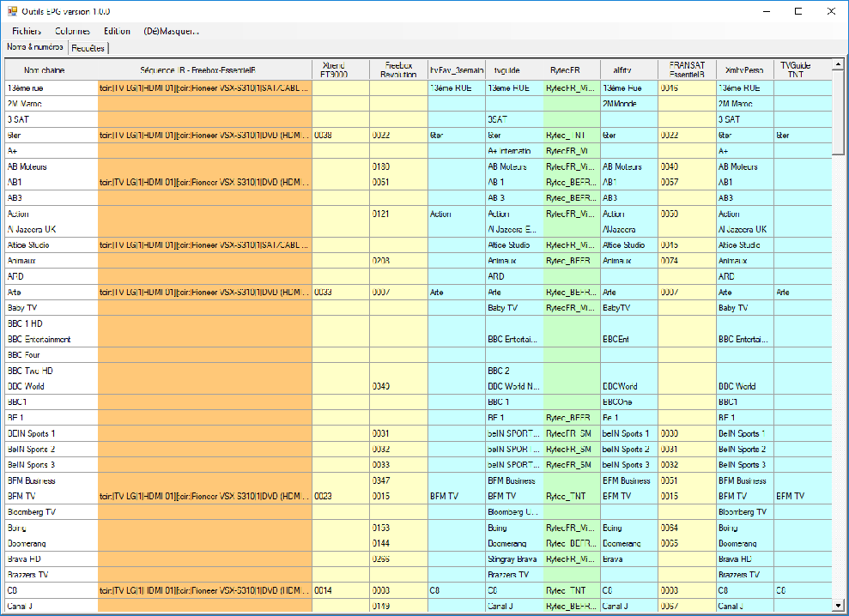Select the RytecFR cell in the A+ row
The height and width of the screenshot is (616, 849).
coord(572,151)
